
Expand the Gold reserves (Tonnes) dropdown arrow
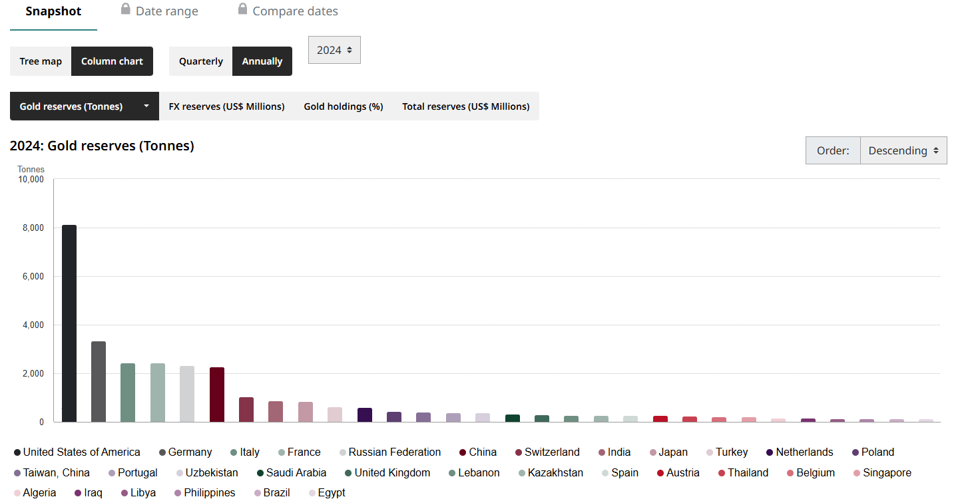point(146,106)
